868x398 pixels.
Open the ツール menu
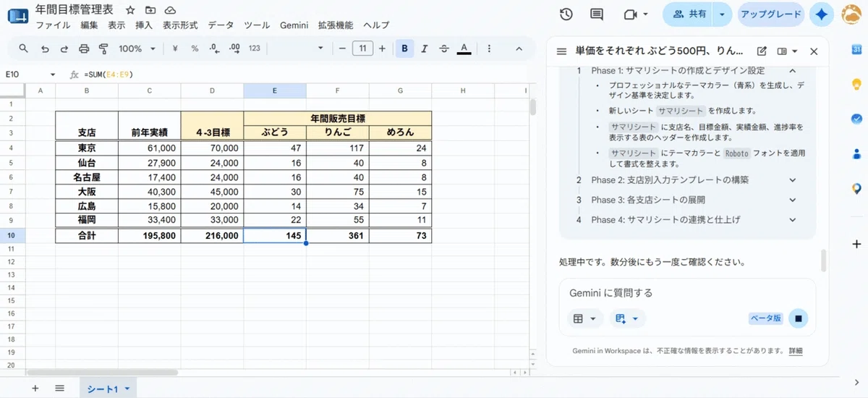(x=257, y=25)
